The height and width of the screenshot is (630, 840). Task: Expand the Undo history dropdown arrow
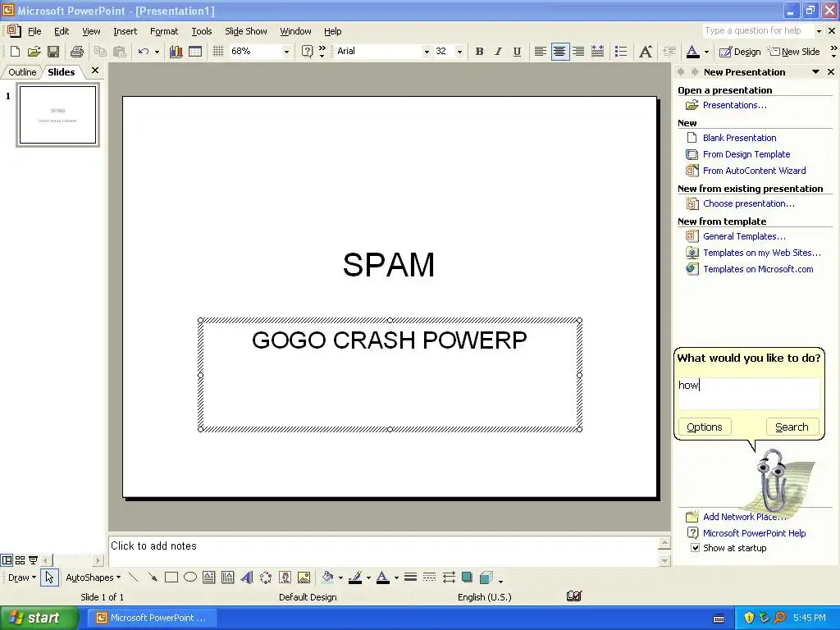157,52
